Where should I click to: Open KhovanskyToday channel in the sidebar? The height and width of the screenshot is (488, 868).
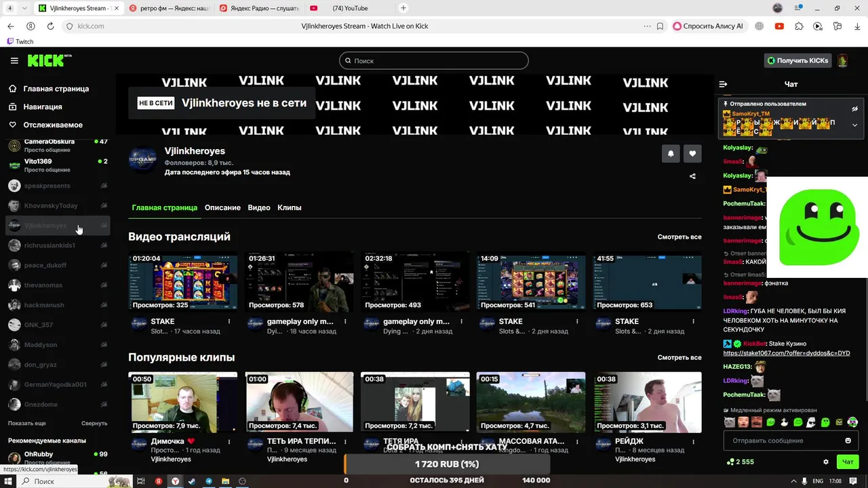(x=58, y=205)
